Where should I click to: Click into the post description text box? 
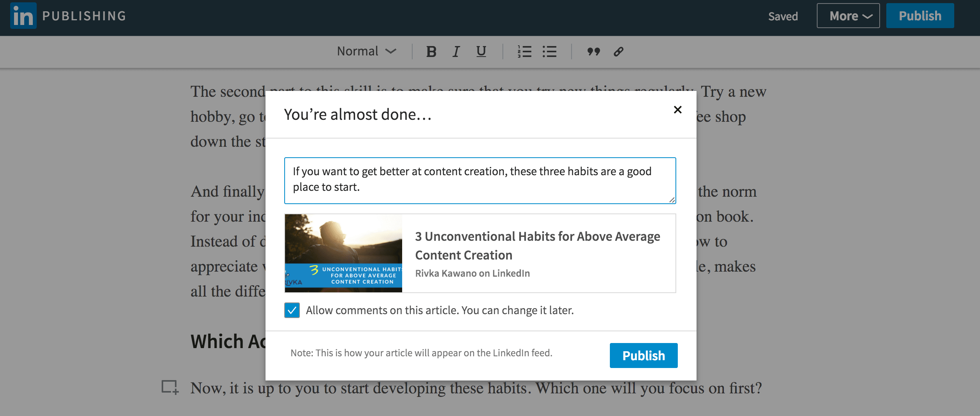(480, 180)
